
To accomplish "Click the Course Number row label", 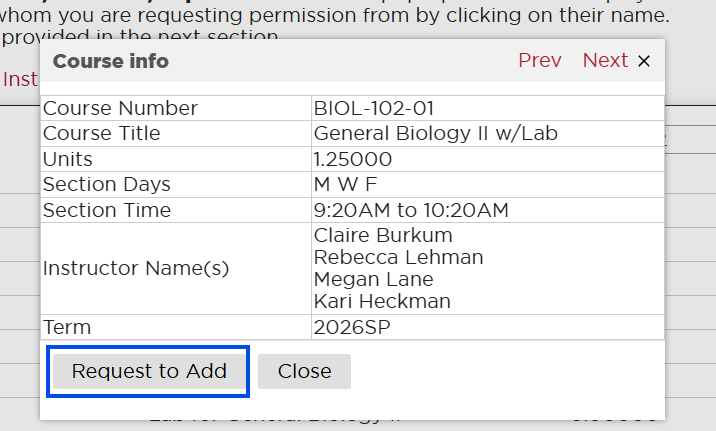I will (x=120, y=108).
